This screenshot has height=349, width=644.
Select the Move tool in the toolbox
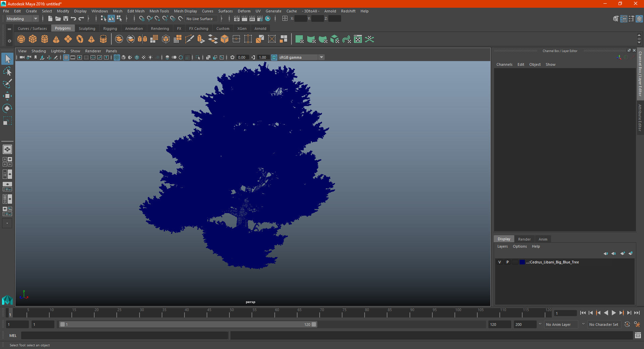[7, 96]
